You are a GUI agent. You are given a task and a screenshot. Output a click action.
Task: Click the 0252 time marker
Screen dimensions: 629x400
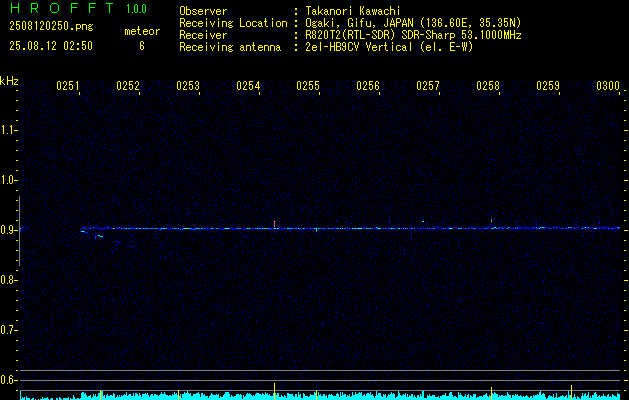(x=128, y=86)
